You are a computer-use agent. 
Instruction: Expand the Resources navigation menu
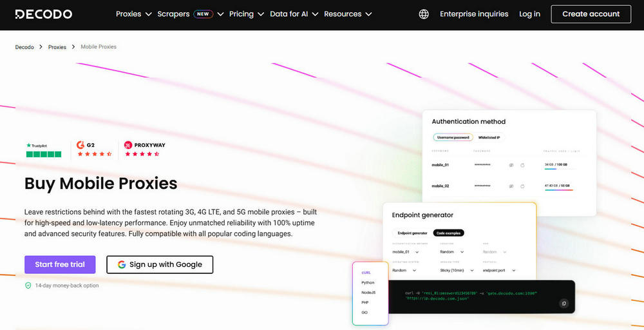[x=348, y=14]
